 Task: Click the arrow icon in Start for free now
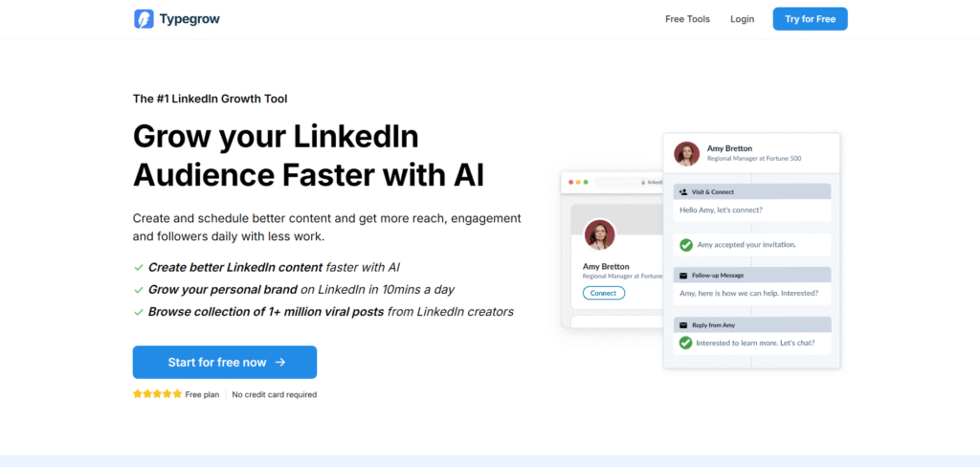tap(280, 363)
